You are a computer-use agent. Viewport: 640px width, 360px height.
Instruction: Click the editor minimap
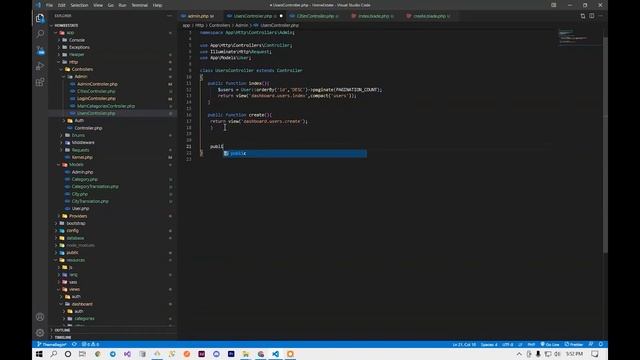(x=579, y=37)
